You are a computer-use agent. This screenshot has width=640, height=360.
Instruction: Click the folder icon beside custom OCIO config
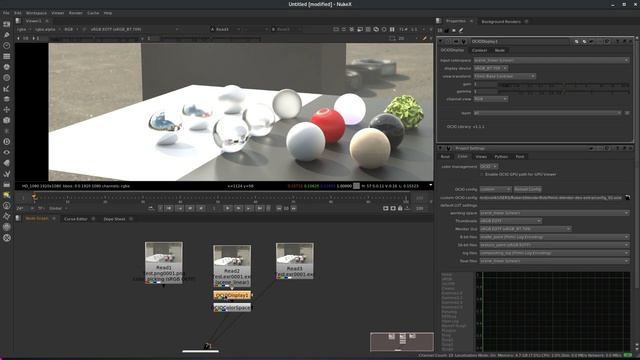click(627, 198)
